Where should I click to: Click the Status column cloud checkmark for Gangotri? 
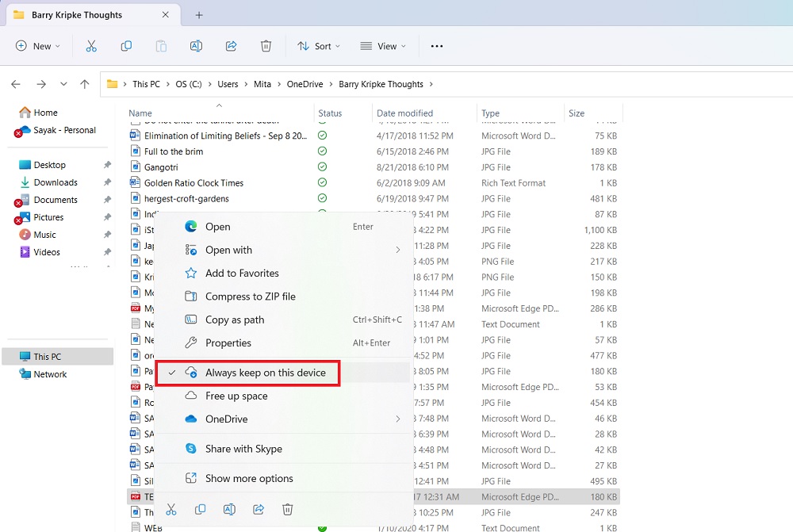[x=322, y=167]
